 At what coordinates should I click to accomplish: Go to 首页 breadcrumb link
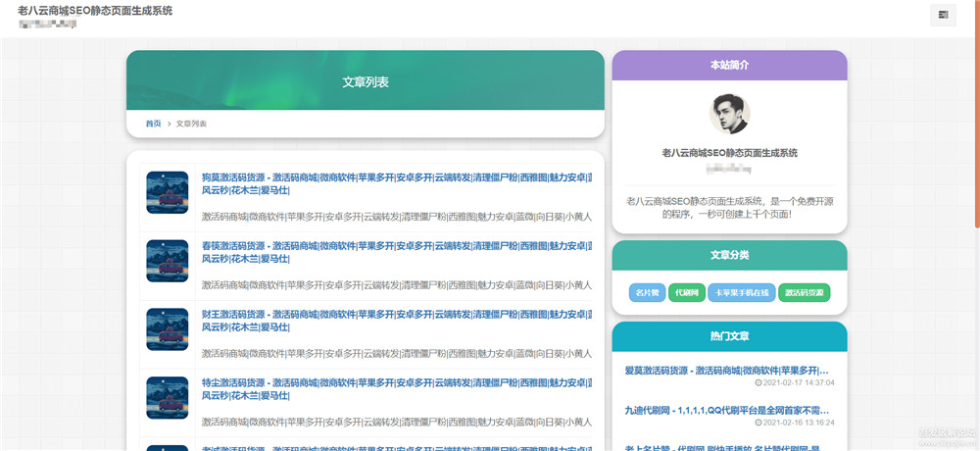pyautogui.click(x=153, y=124)
